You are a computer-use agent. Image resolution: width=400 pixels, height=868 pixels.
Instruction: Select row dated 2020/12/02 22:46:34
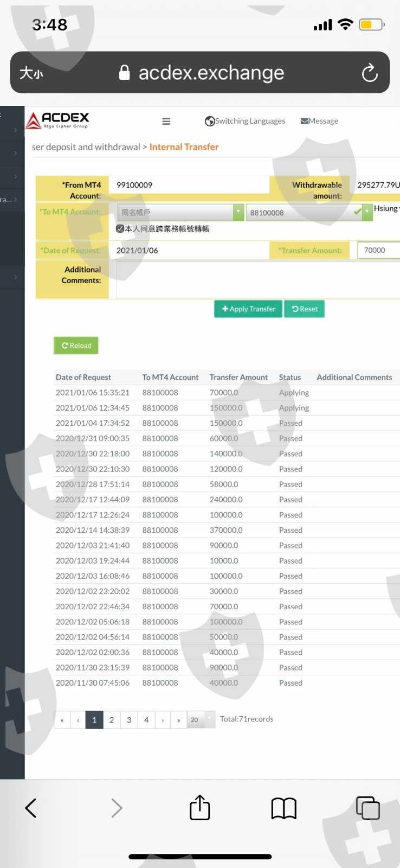coord(227,607)
